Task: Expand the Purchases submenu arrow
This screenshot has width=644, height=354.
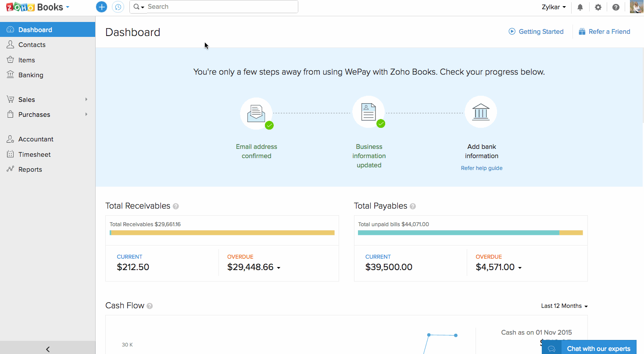Action: [86, 114]
